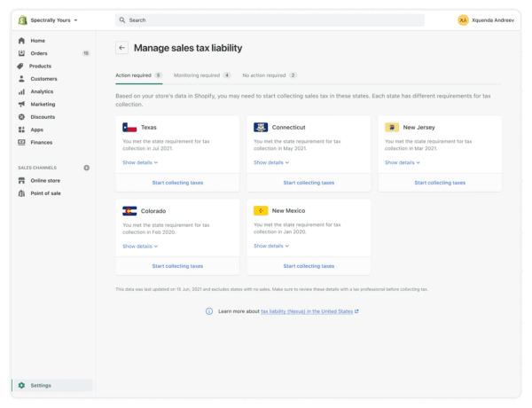Click the info icon beside Learn more
This screenshot has width=532, height=408.
209,311
